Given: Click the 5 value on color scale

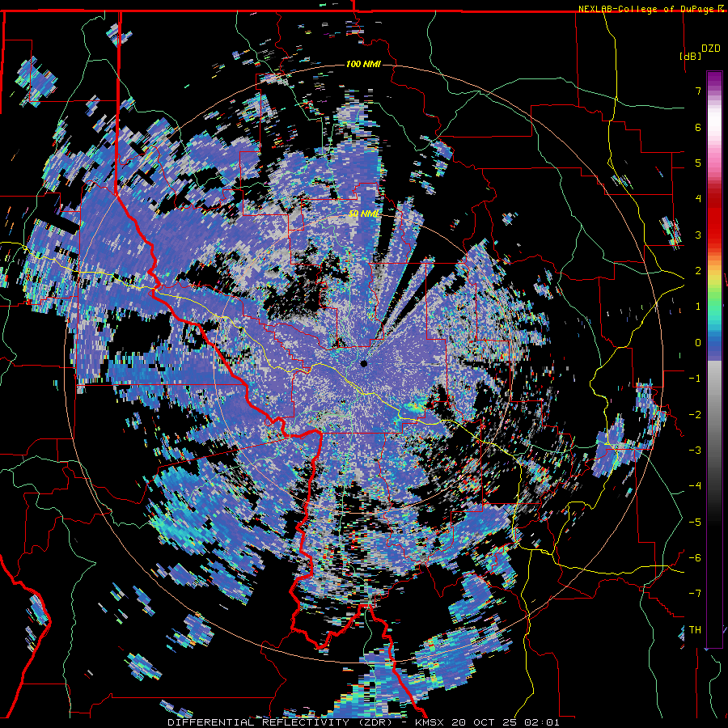Looking at the screenshot, I should (x=698, y=163).
